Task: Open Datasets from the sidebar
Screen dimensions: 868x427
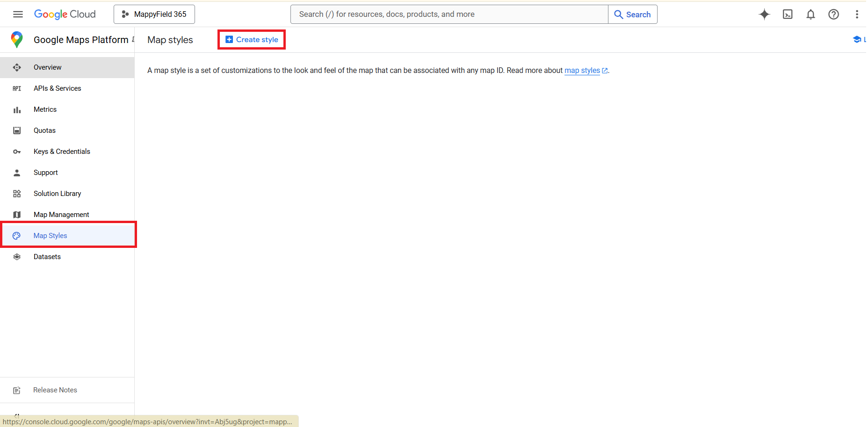Action: (47, 257)
